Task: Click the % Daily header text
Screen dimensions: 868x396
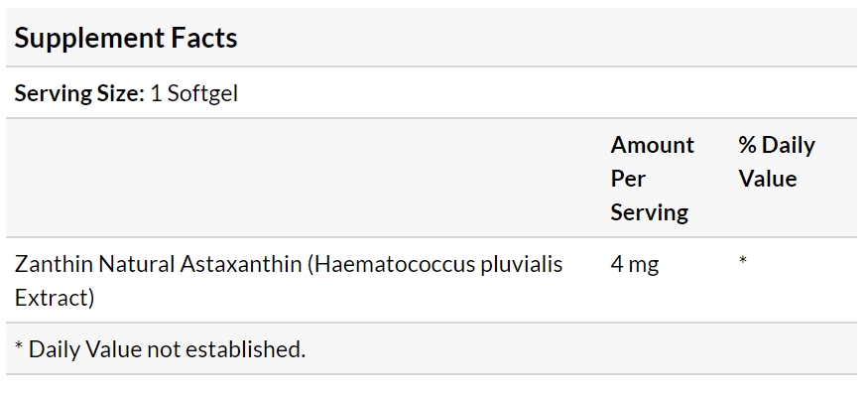Action: pos(777,146)
